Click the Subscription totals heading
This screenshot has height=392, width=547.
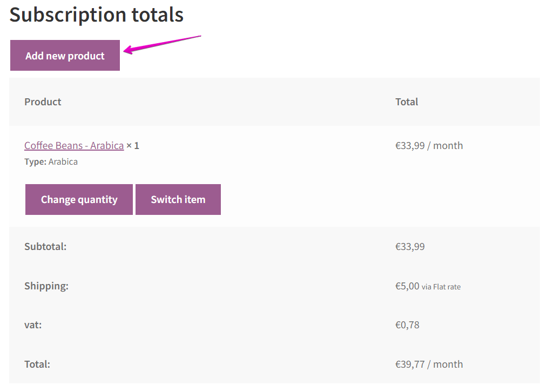point(96,15)
